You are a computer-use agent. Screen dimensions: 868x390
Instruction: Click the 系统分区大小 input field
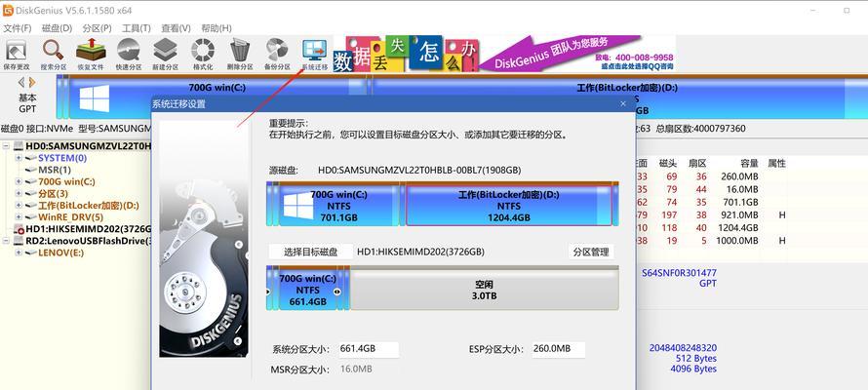(369, 349)
